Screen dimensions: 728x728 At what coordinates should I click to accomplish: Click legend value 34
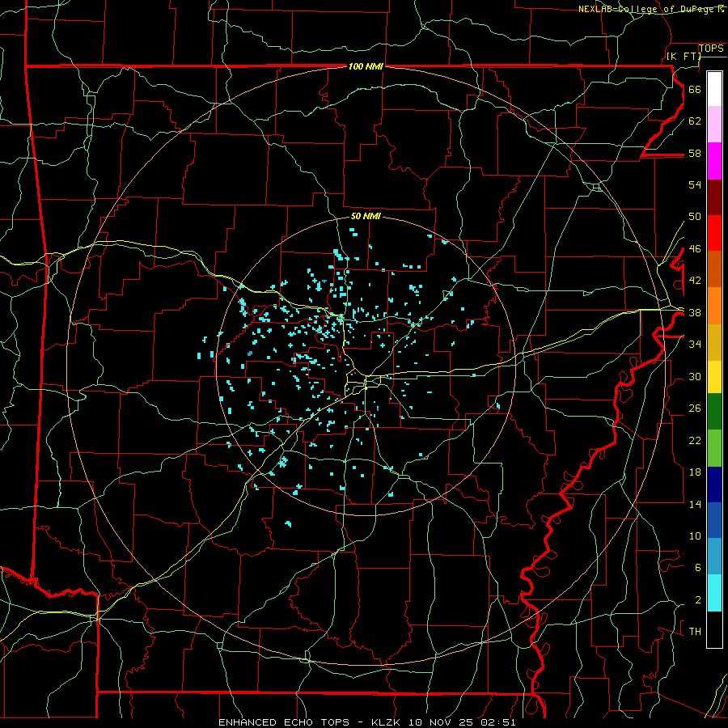694,344
